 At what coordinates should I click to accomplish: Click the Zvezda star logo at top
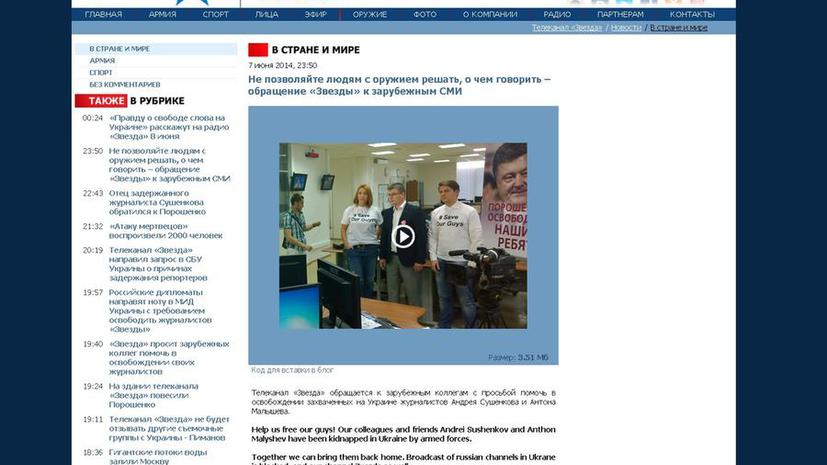[x=192, y=3]
